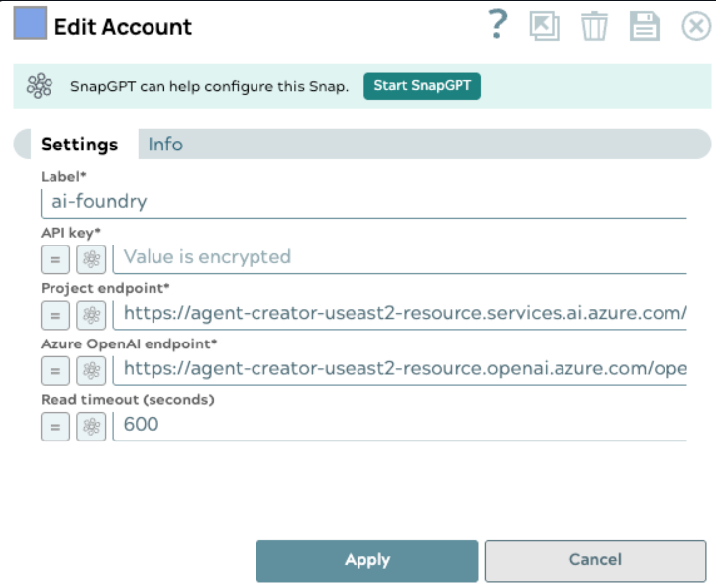
Task: Click 'SnapGPT can help configure this Snap.' text
Action: click(x=209, y=86)
